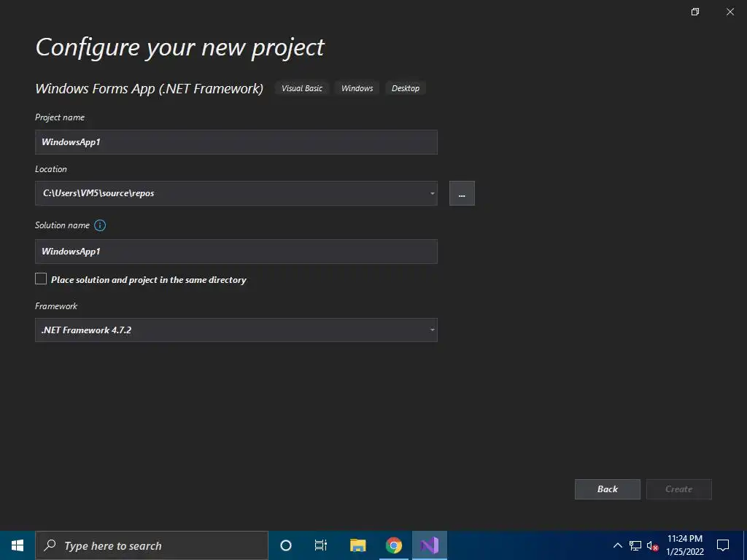
Task: Open the notification center icon
Action: pyautogui.click(x=723, y=545)
